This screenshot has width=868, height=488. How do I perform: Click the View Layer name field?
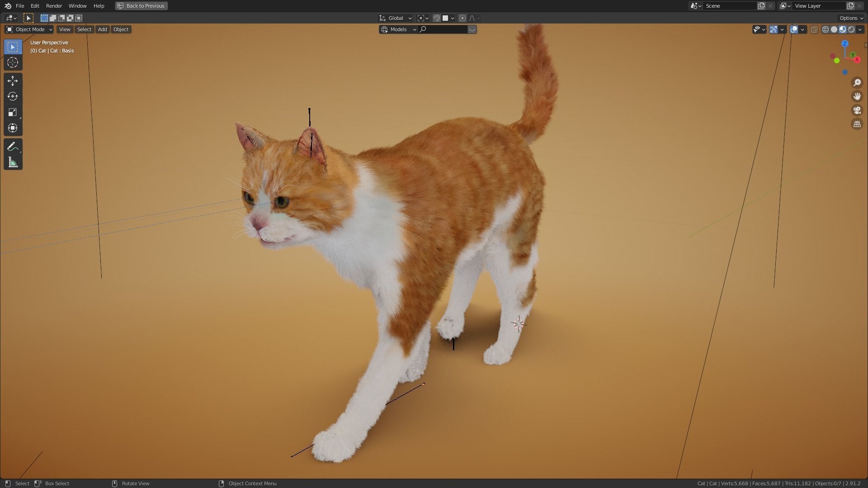click(819, 6)
